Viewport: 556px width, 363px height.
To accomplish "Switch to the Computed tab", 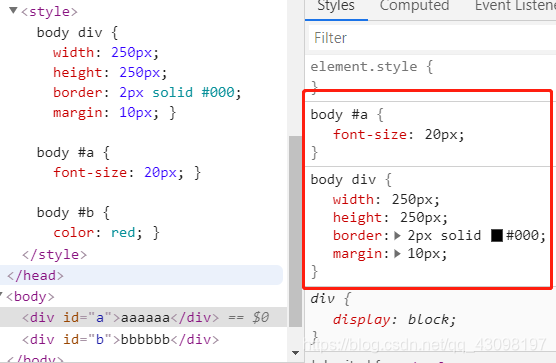I will (x=415, y=6).
